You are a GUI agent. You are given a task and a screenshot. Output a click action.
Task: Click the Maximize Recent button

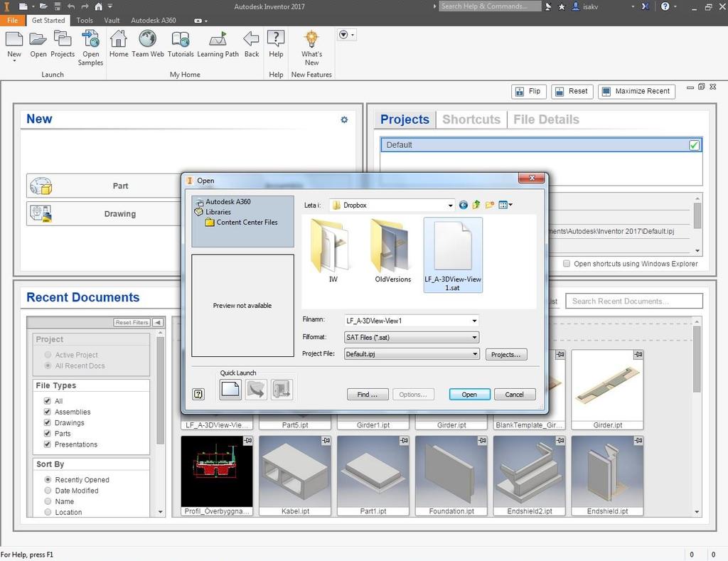point(636,92)
